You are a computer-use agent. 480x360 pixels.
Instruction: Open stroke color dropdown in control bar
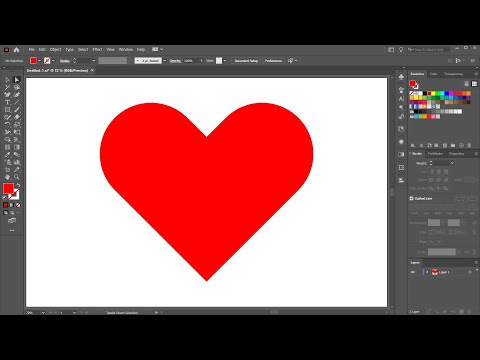[x=53, y=61]
